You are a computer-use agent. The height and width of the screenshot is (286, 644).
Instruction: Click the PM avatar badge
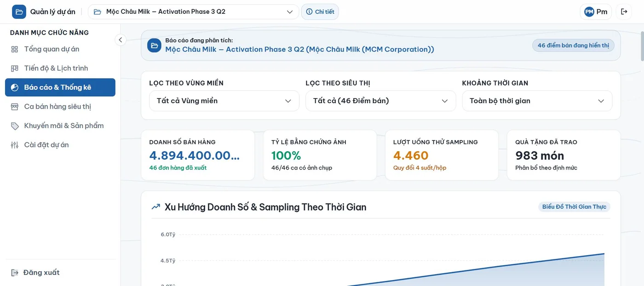pyautogui.click(x=589, y=12)
